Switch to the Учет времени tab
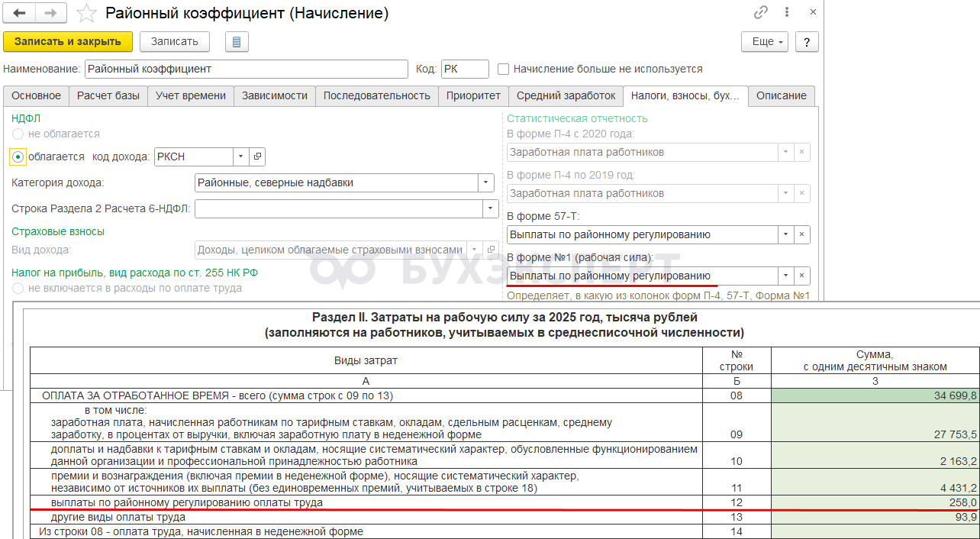The height and width of the screenshot is (539, 980). [x=190, y=95]
